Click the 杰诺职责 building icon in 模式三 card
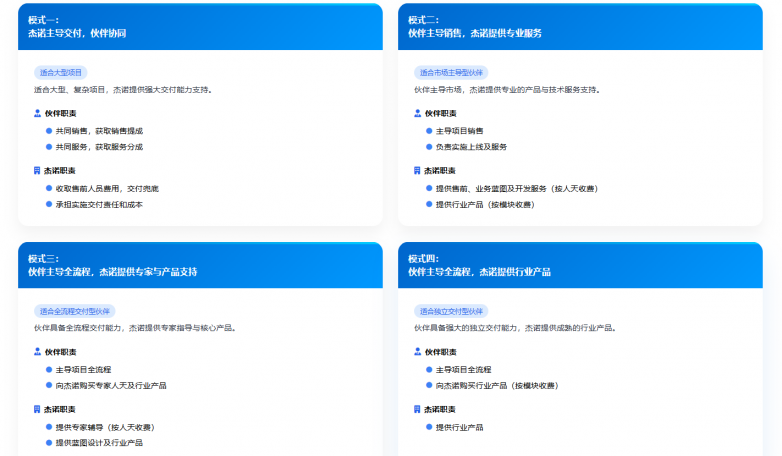 pos(38,409)
